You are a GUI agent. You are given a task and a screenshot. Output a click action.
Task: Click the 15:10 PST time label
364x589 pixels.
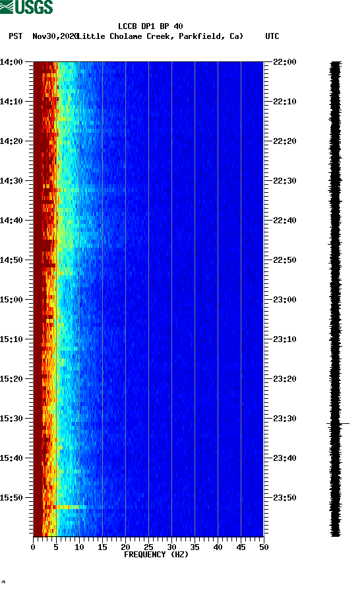click(x=11, y=339)
